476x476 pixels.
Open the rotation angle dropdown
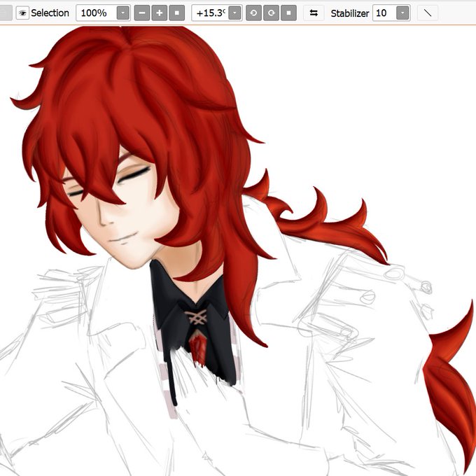(x=235, y=13)
